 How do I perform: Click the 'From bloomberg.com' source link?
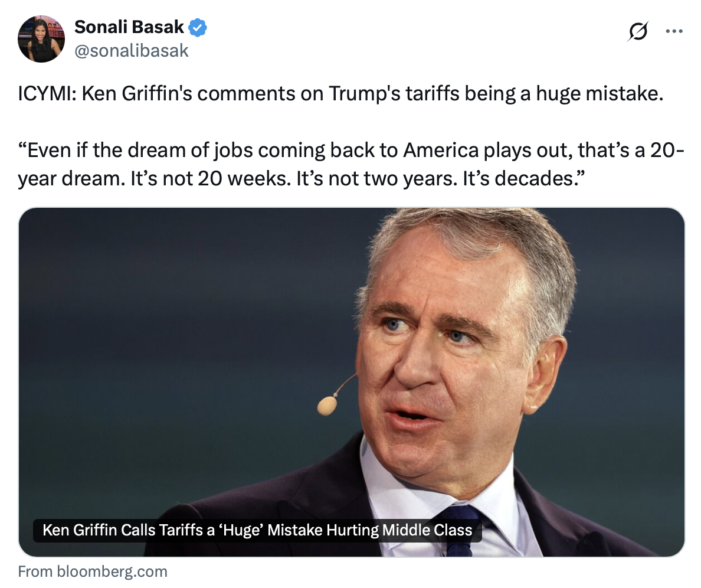(x=93, y=571)
